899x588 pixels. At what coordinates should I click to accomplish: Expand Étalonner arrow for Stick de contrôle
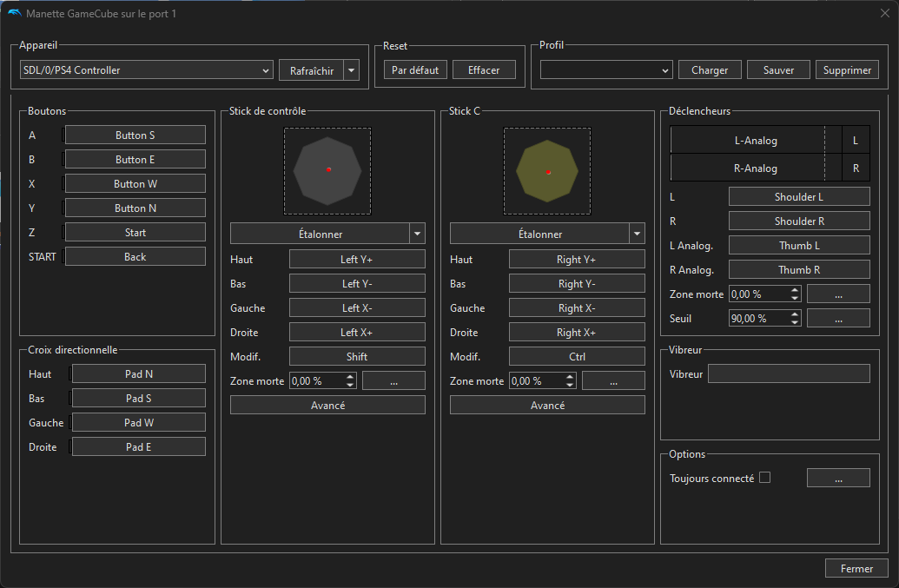click(418, 234)
